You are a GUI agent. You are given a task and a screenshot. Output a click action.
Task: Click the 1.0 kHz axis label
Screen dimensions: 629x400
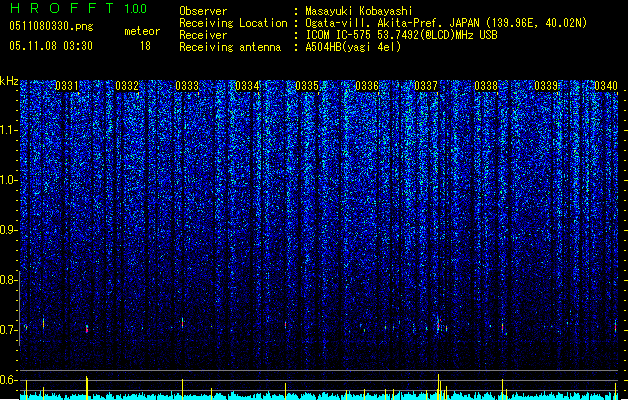point(9,180)
